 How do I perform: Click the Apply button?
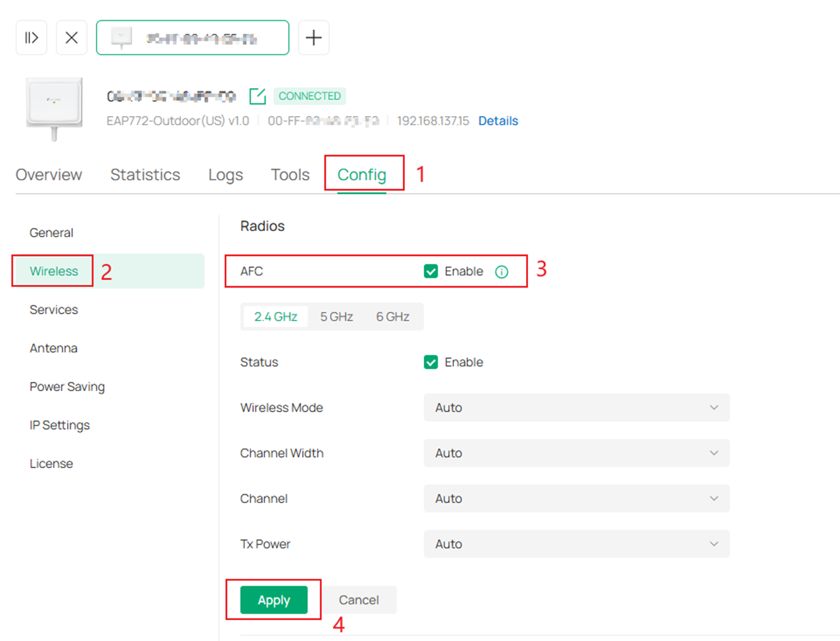click(273, 600)
